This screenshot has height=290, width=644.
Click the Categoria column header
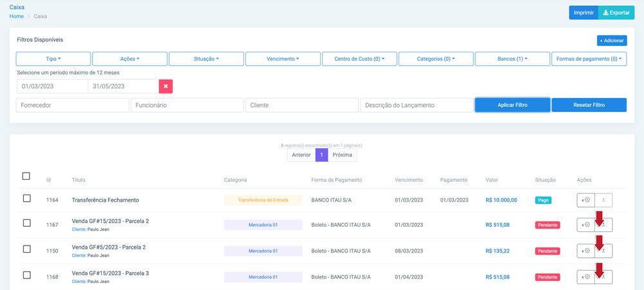coord(235,180)
